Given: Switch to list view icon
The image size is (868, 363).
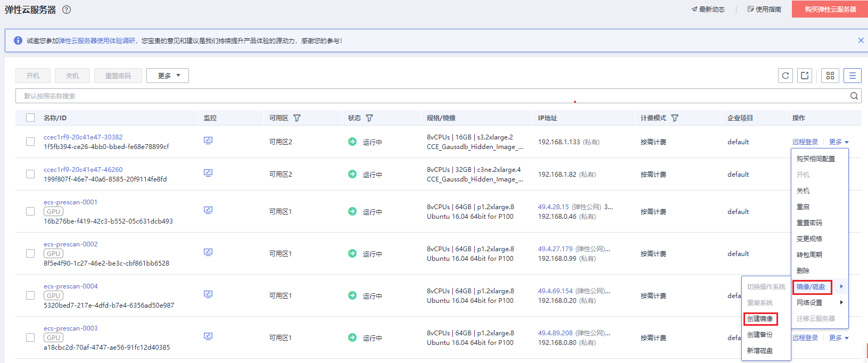Looking at the screenshot, I should (x=853, y=76).
